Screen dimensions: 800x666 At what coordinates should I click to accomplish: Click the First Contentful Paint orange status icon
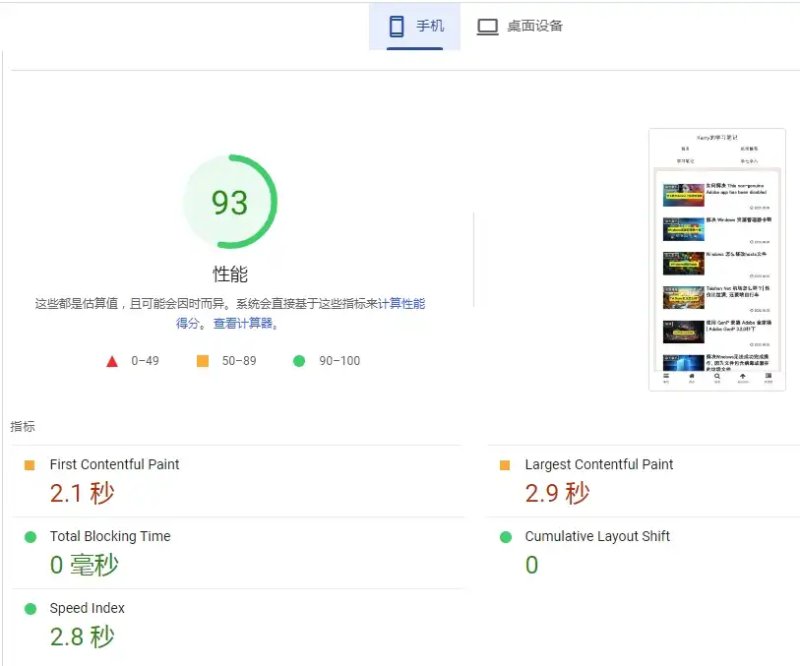(30, 465)
